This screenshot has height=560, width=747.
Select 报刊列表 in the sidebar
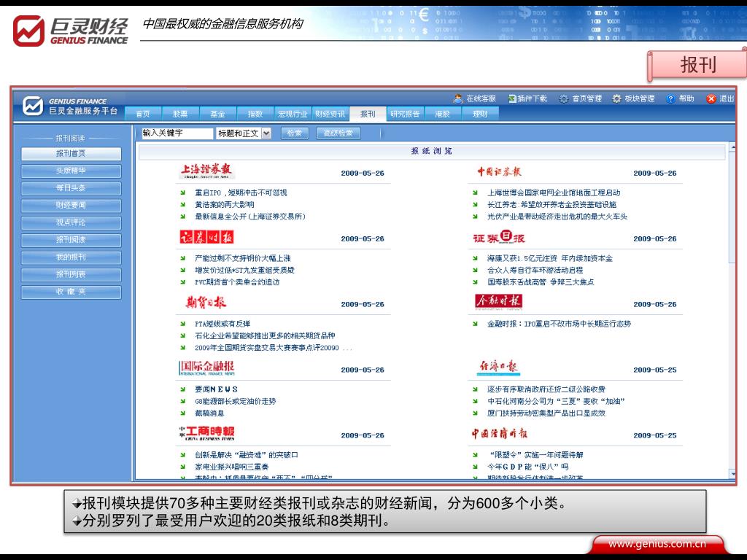71,274
